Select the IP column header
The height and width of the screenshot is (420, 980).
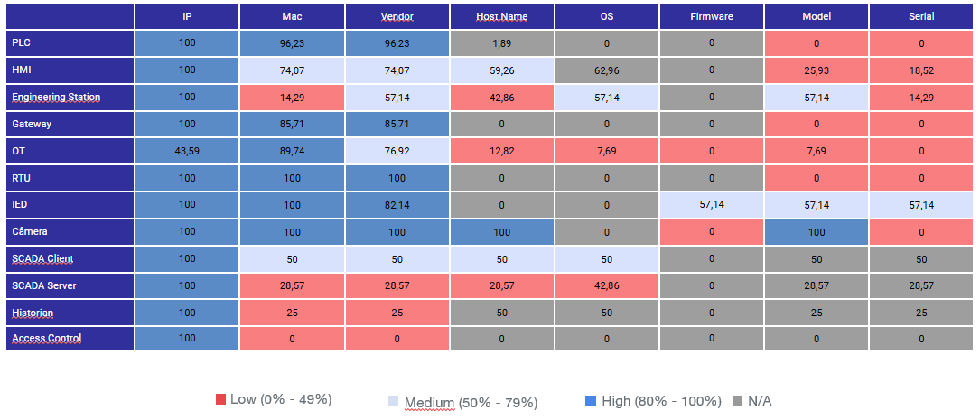(x=187, y=16)
